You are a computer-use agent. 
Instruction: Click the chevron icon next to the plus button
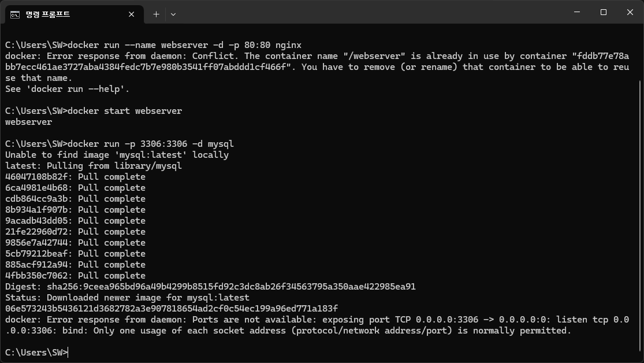(x=173, y=14)
